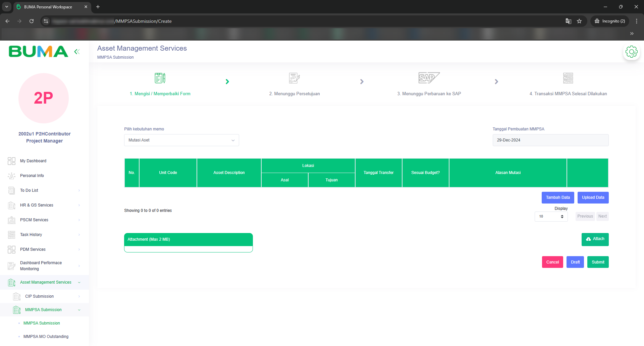This screenshot has height=346, width=644.
Task: Open the Pilih kebutuhan memo dropdown
Action: (x=181, y=140)
